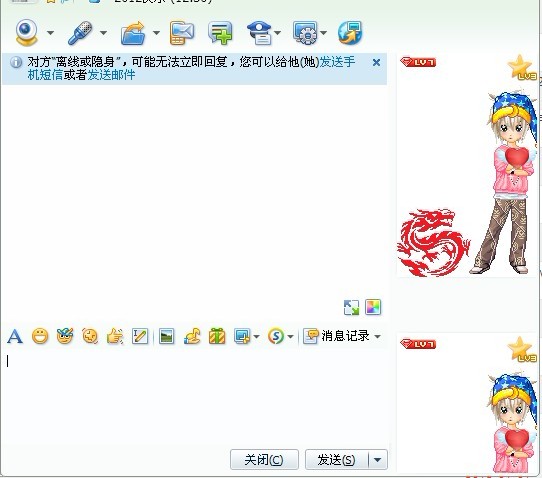Click the send gift box icon
The height and width of the screenshot is (478, 542).
click(x=217, y=336)
